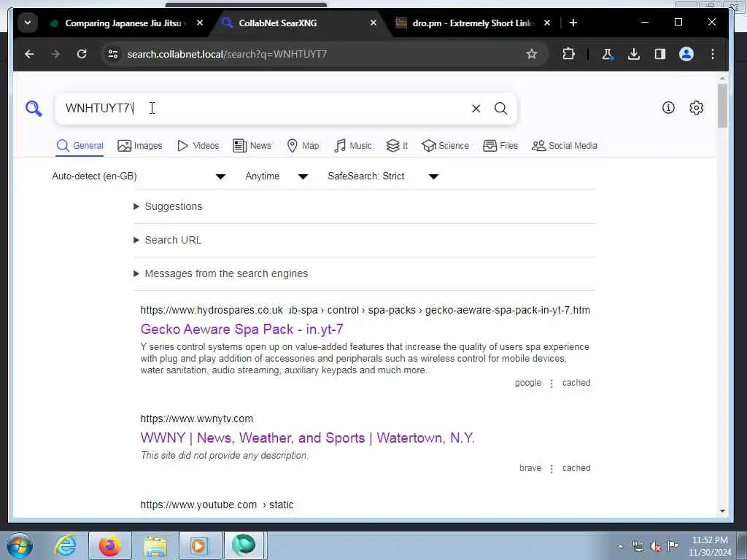Select the Map search category

click(x=303, y=146)
